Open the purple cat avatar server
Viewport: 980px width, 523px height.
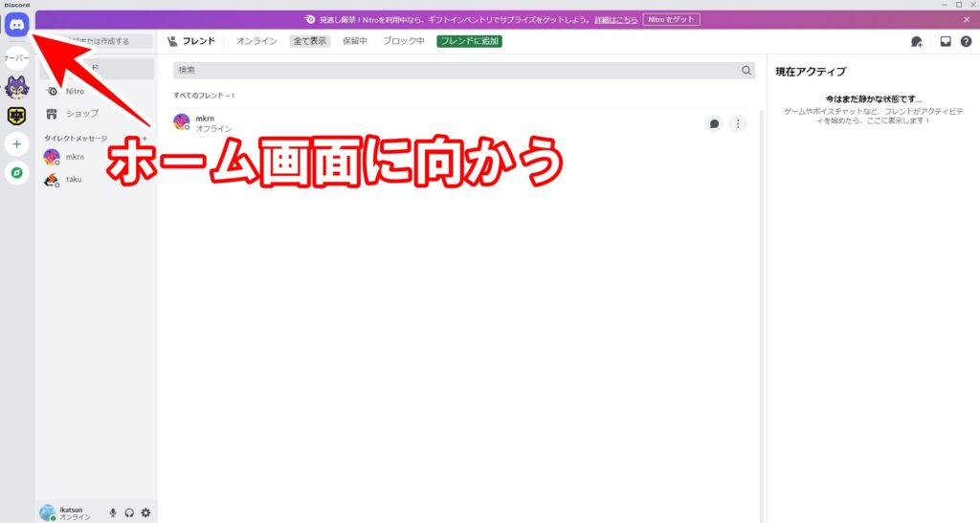(x=17, y=87)
